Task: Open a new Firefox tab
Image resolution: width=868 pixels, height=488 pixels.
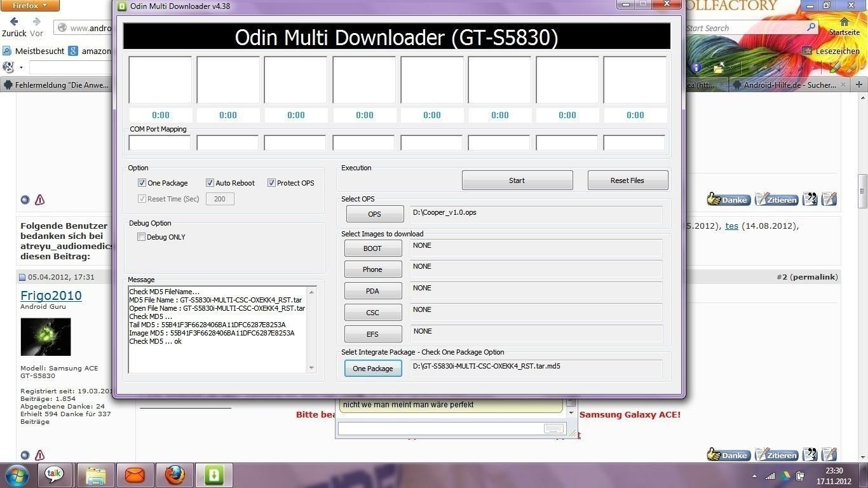Action: [859, 85]
